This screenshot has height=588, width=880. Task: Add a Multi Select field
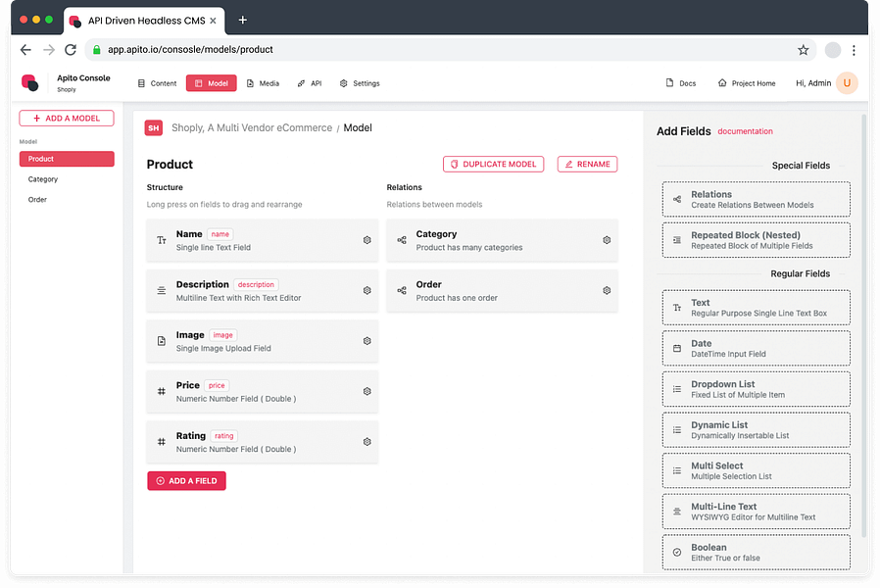pyautogui.click(x=756, y=470)
